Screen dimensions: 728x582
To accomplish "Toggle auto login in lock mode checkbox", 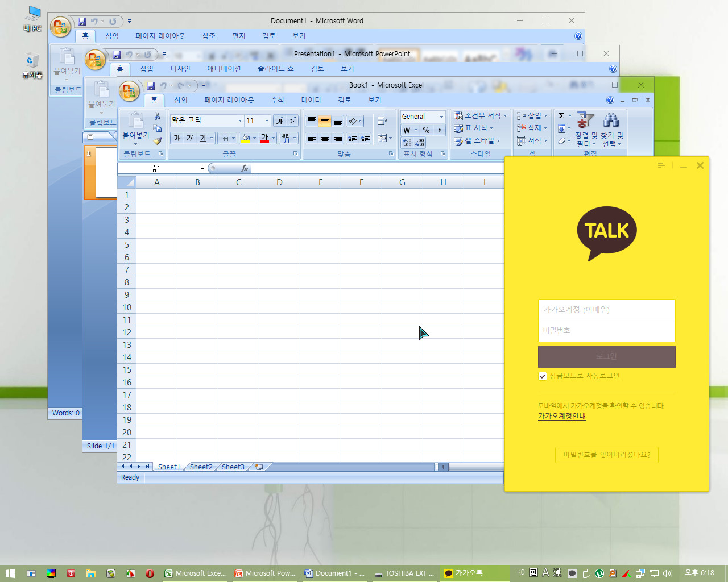I will coord(543,376).
